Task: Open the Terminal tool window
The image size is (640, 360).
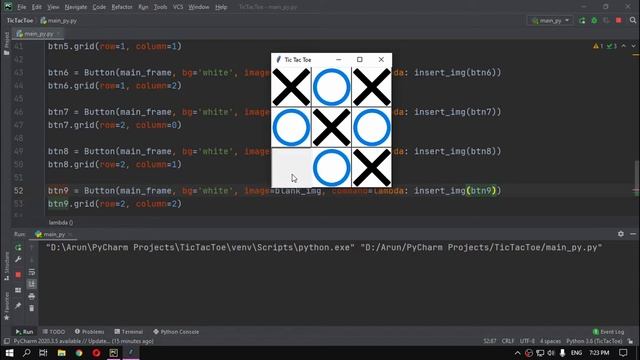Action: point(129,332)
